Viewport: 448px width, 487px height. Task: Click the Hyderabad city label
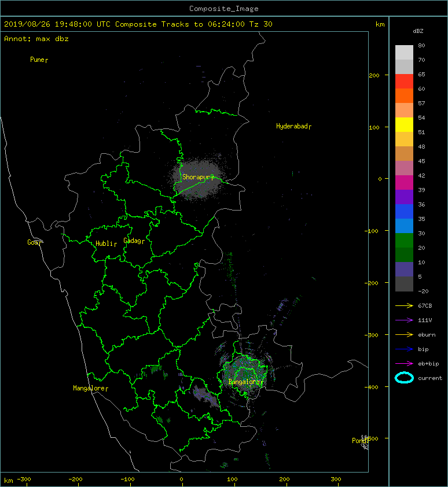pos(293,126)
